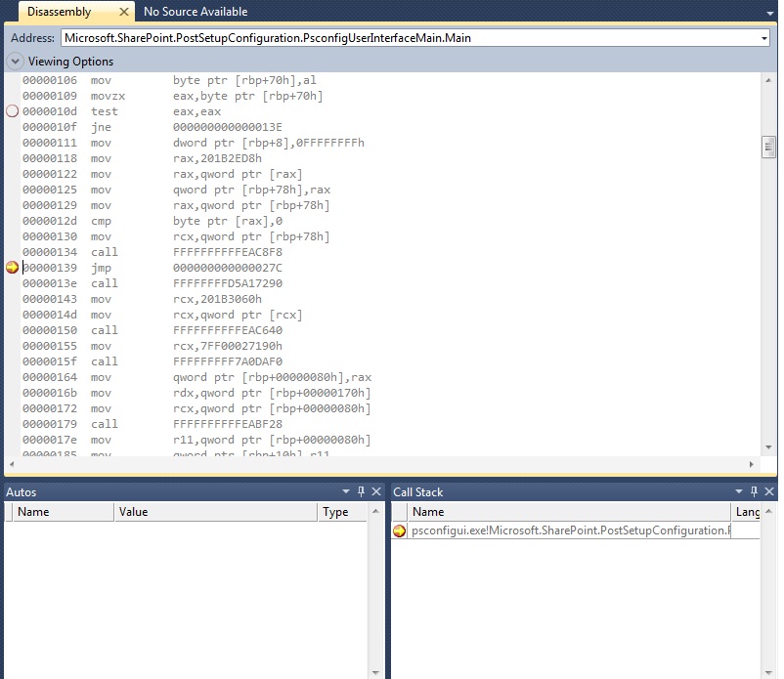The height and width of the screenshot is (679, 784).
Task: Click Call Stack scroll down arrow
Action: pos(768,672)
